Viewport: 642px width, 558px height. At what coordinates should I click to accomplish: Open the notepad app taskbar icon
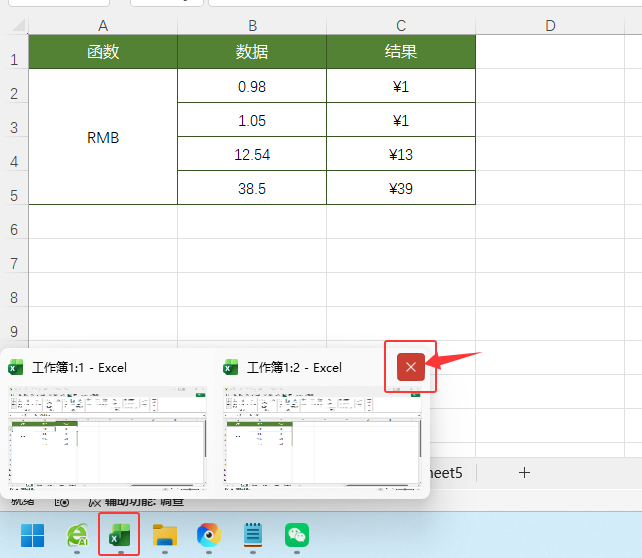click(253, 535)
